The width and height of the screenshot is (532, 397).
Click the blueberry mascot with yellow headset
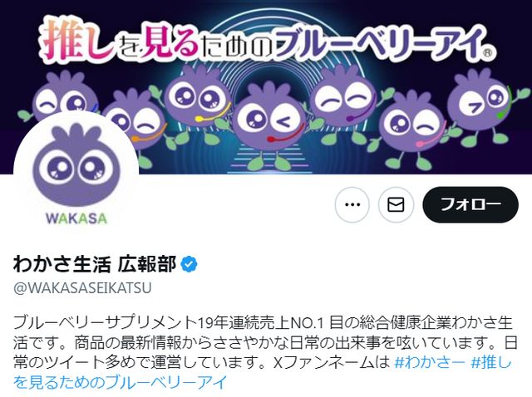click(x=195, y=101)
